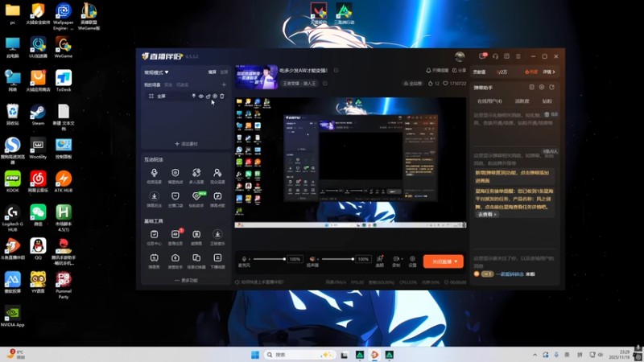This screenshot has width=644, height=362.
Task: Click the stream cover thumbnail beside the title
Action: [x=257, y=76]
